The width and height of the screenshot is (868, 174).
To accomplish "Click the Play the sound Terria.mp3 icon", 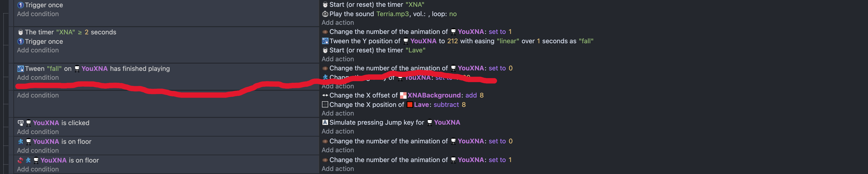I will coord(325,14).
